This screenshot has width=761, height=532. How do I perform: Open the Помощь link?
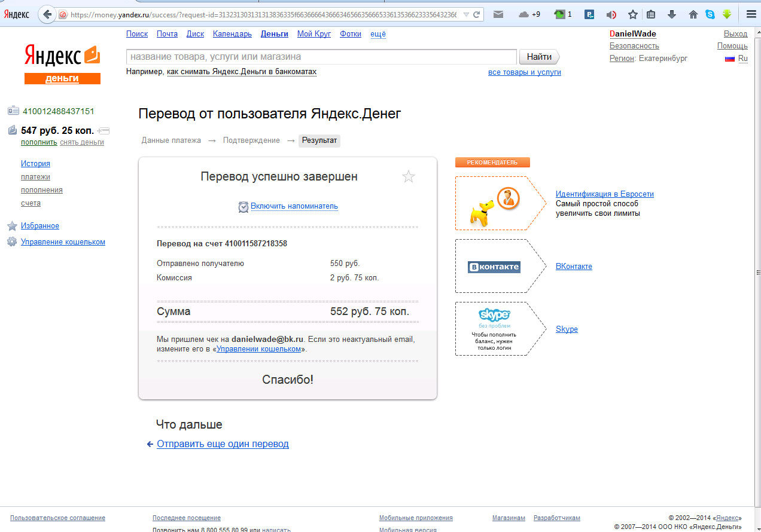pyautogui.click(x=732, y=46)
